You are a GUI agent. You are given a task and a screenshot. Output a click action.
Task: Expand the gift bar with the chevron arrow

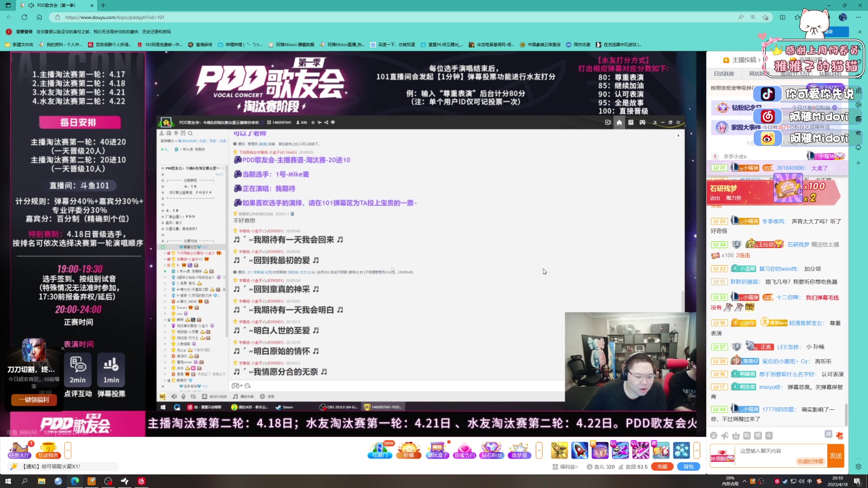[x=539, y=450]
